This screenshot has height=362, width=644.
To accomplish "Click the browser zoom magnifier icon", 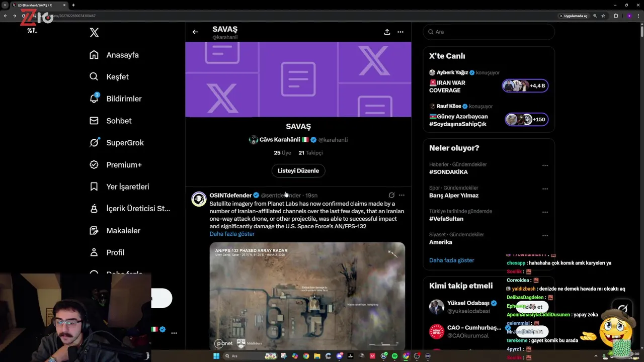I will [595, 16].
